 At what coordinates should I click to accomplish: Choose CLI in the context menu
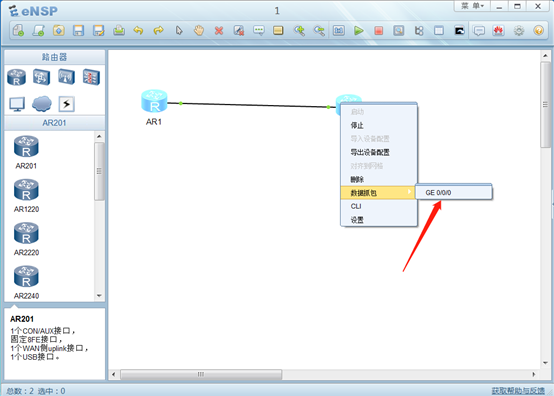(379, 206)
